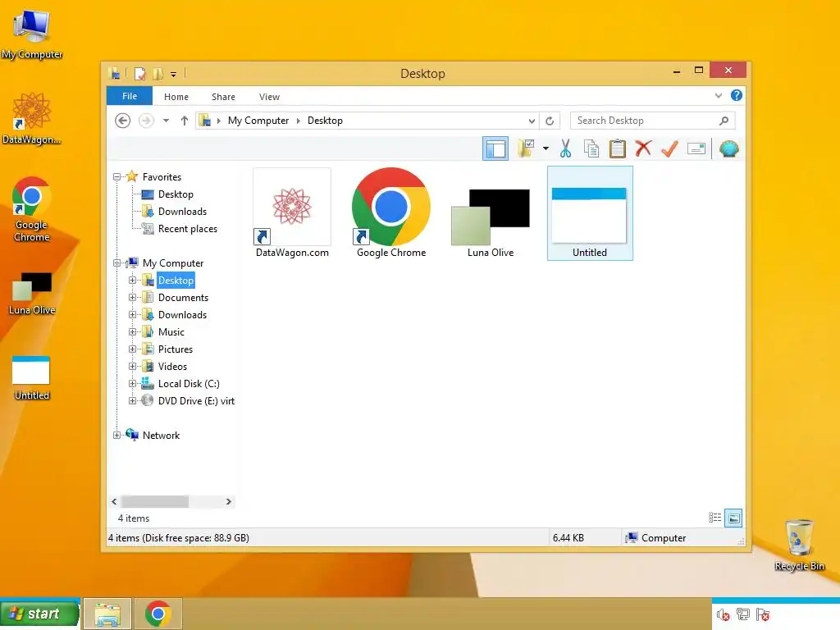The height and width of the screenshot is (630, 840).
Task: Open the recent locations dropdown arrow
Action: click(166, 121)
